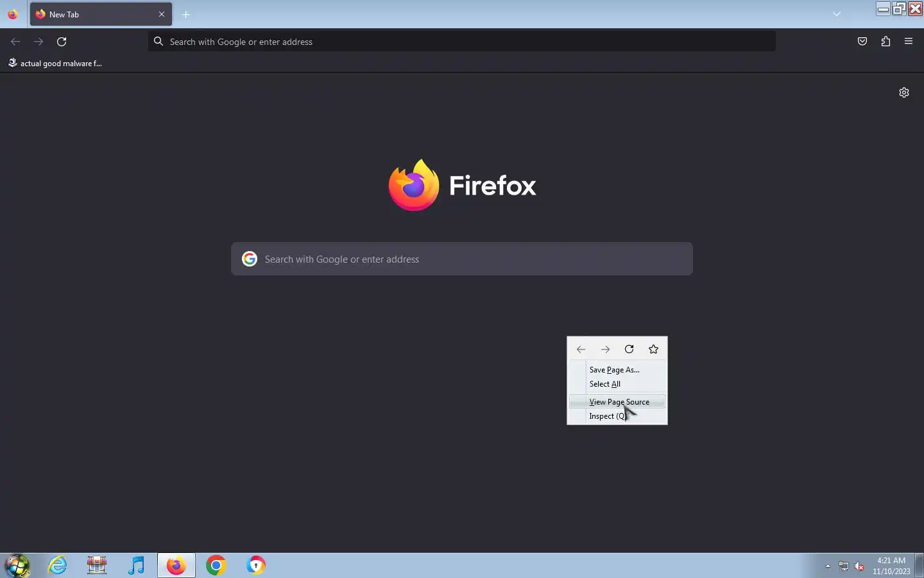Image resolution: width=924 pixels, height=578 pixels.
Task: Click the back arrow in navigation toolbar
Action: point(15,42)
